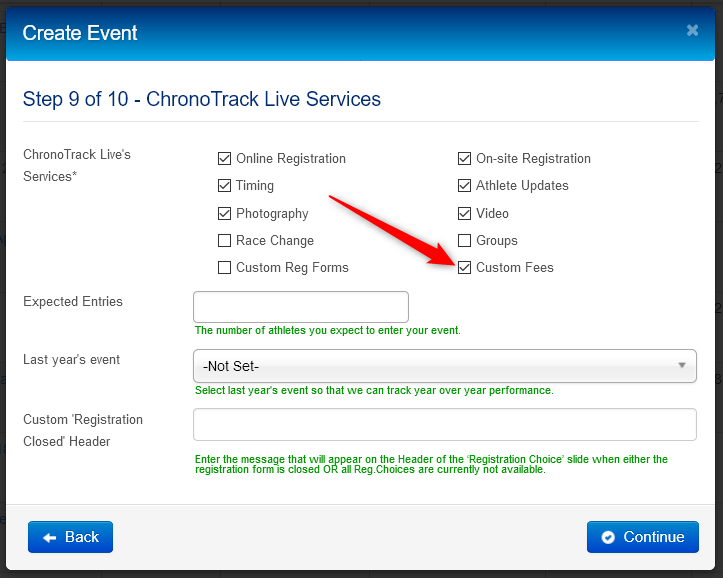The height and width of the screenshot is (578, 723).
Task: Toggle Athlete Updates checkbox
Action: click(464, 186)
